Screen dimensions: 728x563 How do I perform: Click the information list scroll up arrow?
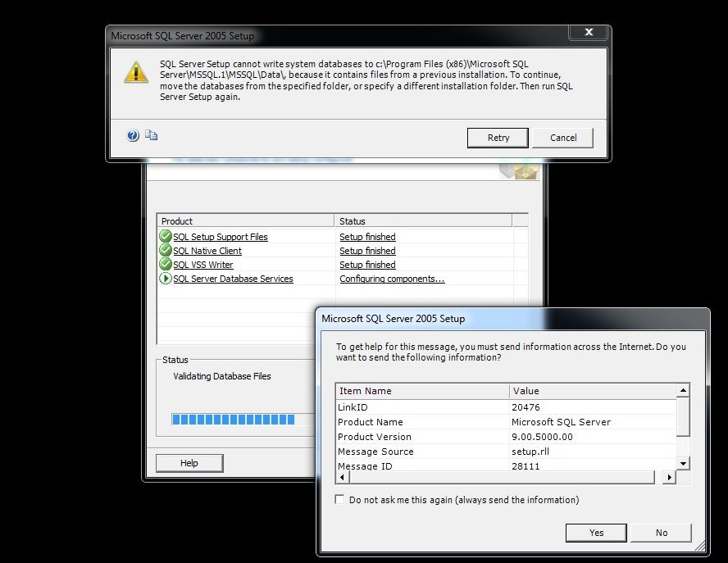(683, 390)
